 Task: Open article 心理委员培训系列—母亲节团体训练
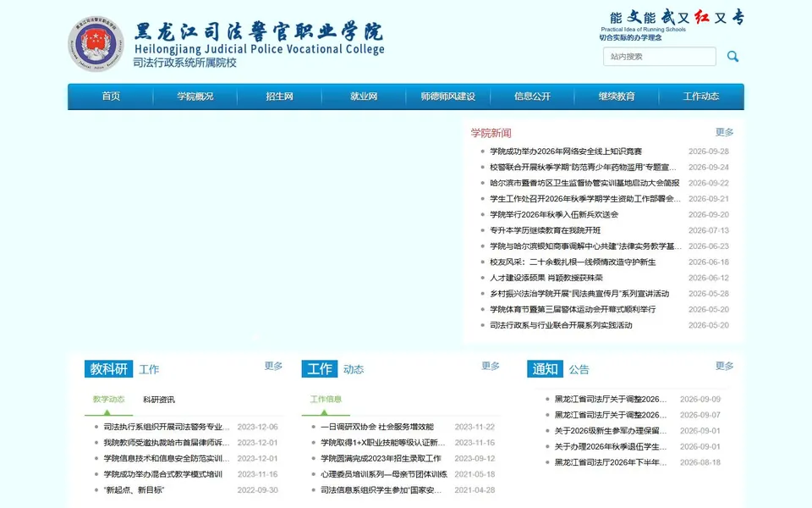click(384, 474)
